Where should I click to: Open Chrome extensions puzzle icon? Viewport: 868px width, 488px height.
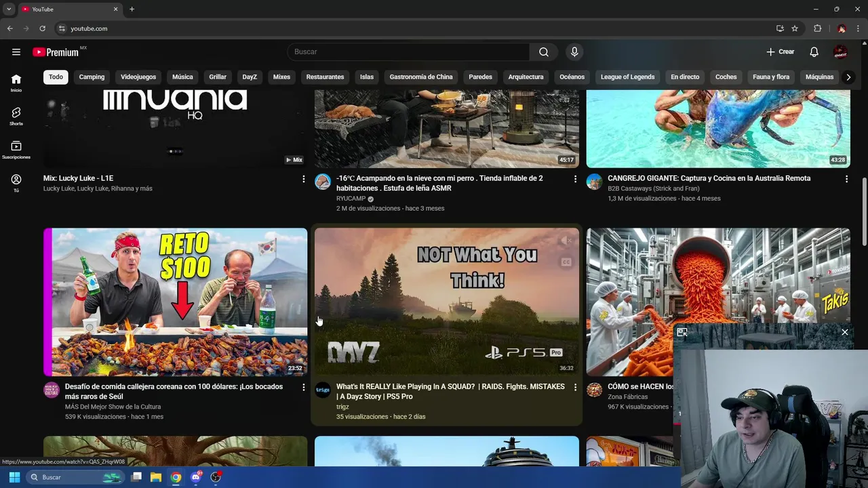(817, 28)
